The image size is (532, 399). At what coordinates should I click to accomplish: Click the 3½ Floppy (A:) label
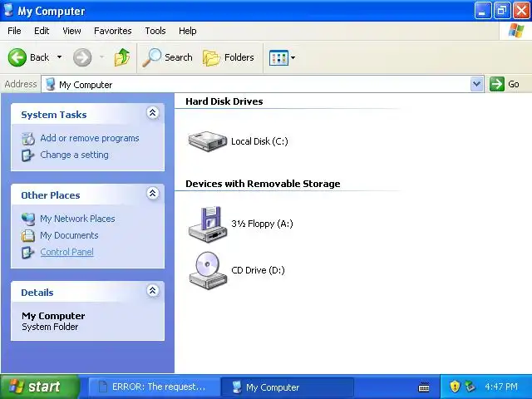(x=262, y=224)
